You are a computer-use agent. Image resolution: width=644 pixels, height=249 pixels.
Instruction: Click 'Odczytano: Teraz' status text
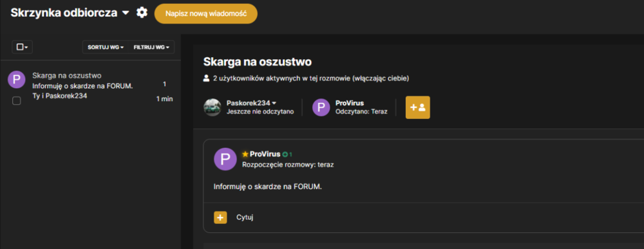361,111
